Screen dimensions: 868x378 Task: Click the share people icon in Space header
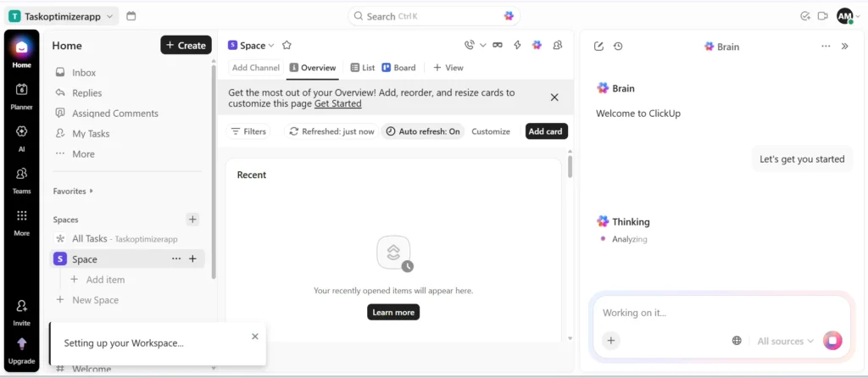point(558,46)
